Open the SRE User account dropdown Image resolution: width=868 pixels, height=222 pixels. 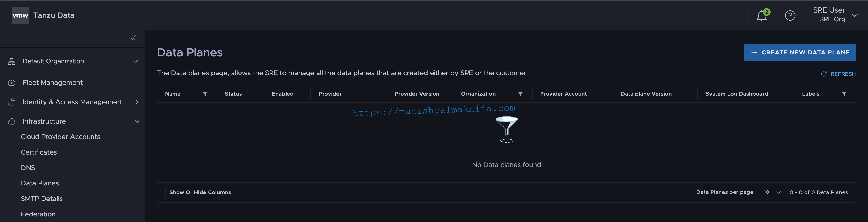pyautogui.click(x=835, y=15)
